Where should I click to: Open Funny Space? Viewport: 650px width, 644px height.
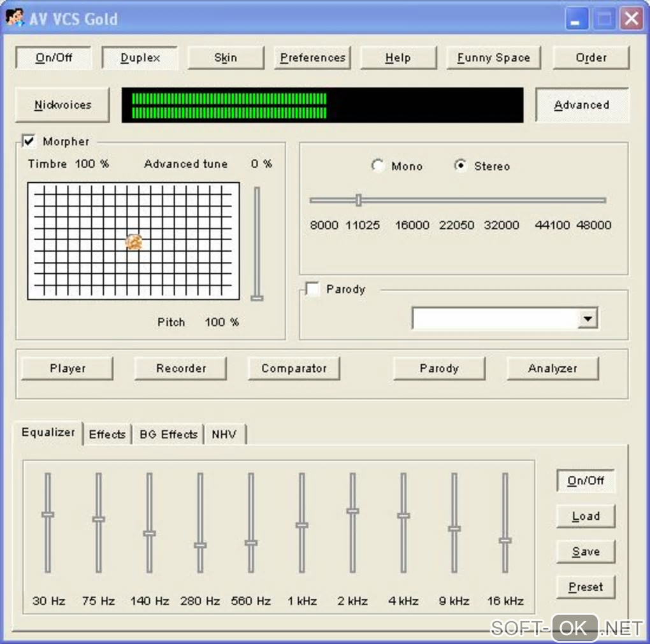point(494,57)
